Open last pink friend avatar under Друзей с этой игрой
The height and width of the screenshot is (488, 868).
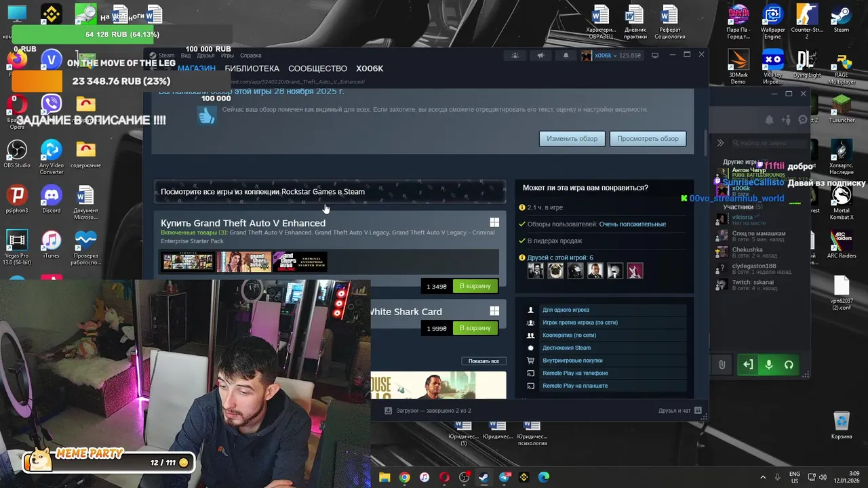tap(635, 270)
